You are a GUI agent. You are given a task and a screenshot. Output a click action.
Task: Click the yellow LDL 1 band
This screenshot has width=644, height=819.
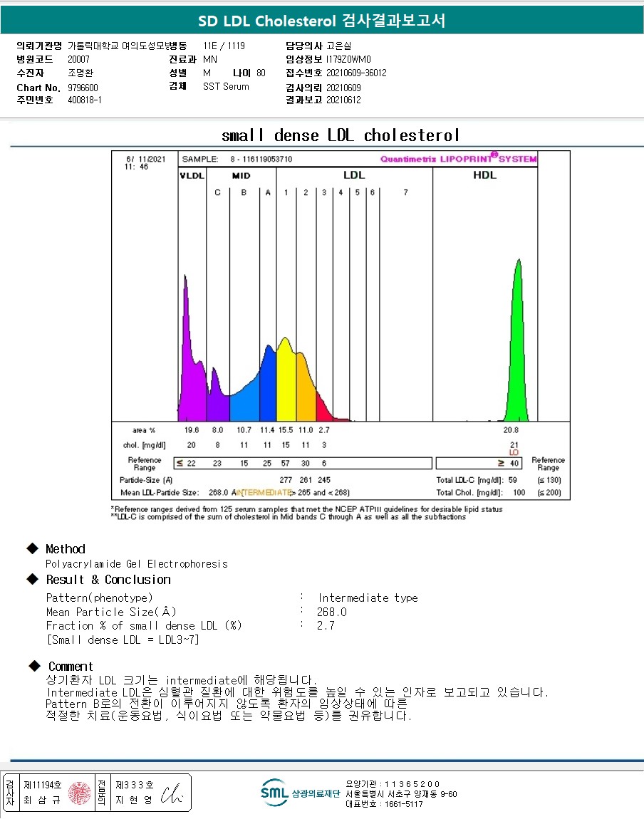(x=286, y=384)
